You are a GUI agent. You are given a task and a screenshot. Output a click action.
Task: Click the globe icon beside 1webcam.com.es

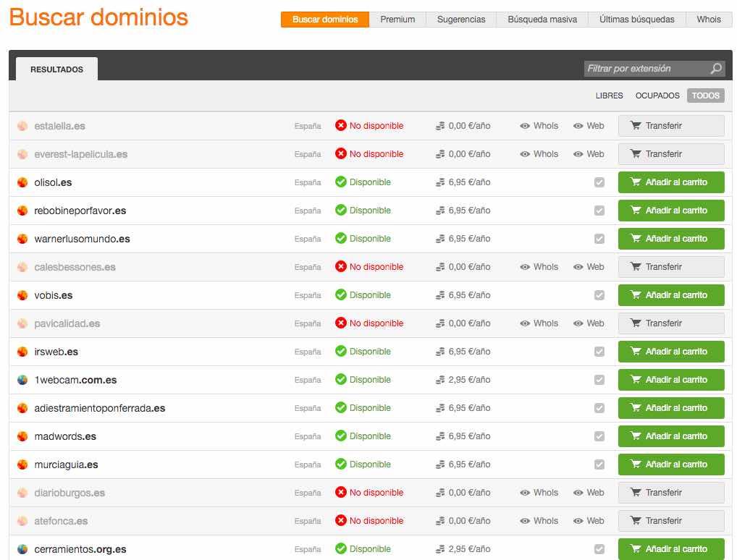coord(22,380)
